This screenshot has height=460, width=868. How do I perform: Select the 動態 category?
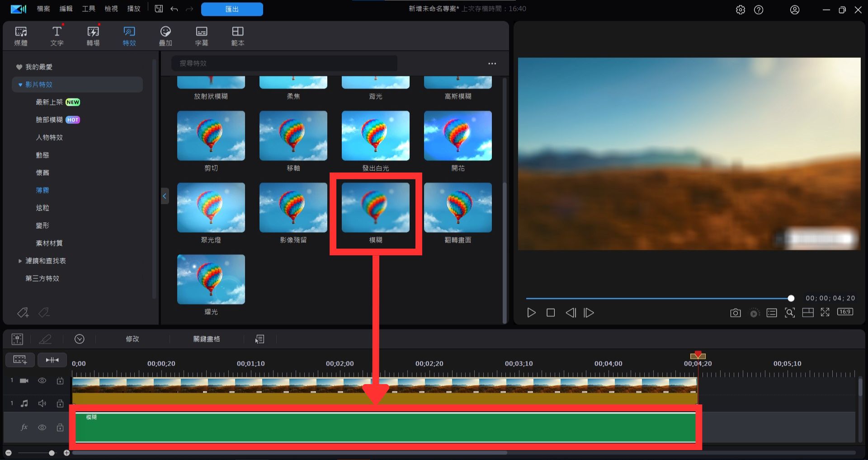[42, 155]
